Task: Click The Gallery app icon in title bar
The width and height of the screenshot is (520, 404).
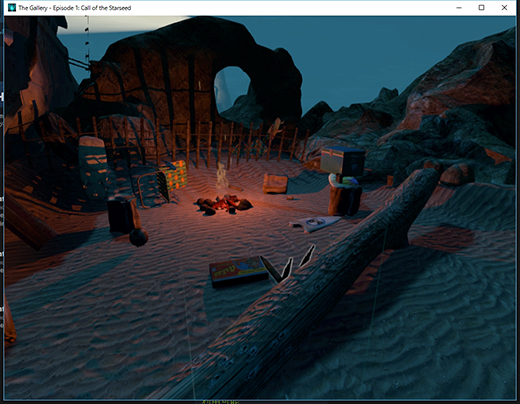Action: tap(12, 8)
